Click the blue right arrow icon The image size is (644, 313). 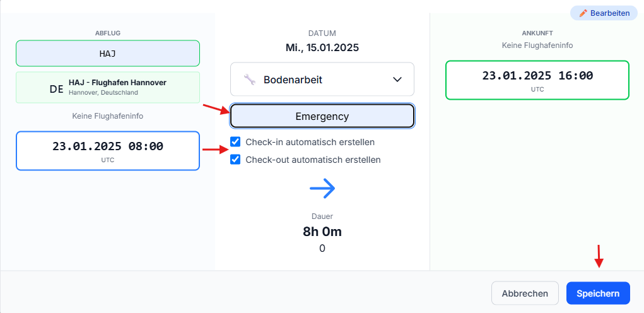click(x=322, y=189)
